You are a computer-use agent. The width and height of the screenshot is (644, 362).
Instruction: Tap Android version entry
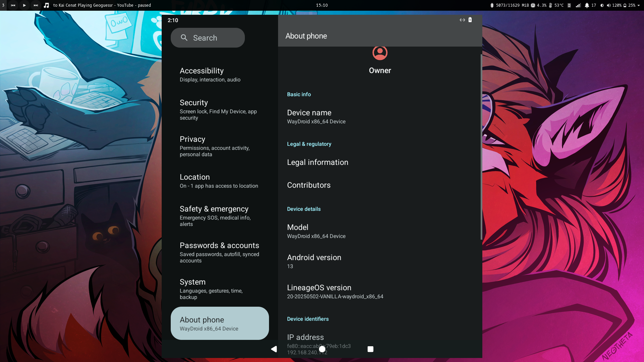314,261
